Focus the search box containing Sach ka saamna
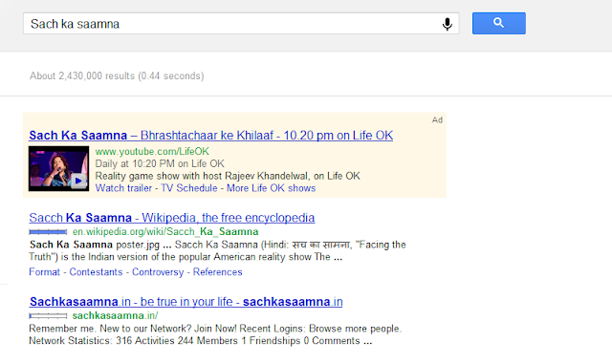This screenshot has height=364, width=612. (x=241, y=24)
